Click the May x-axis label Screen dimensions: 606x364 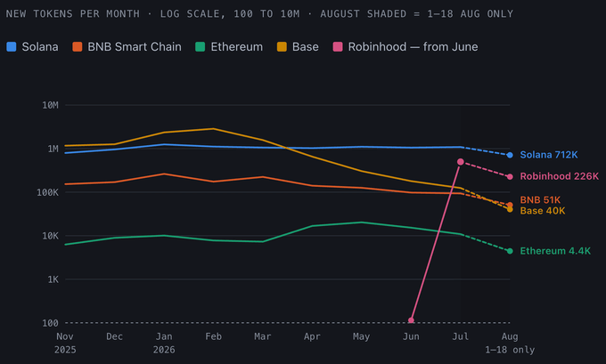click(361, 336)
